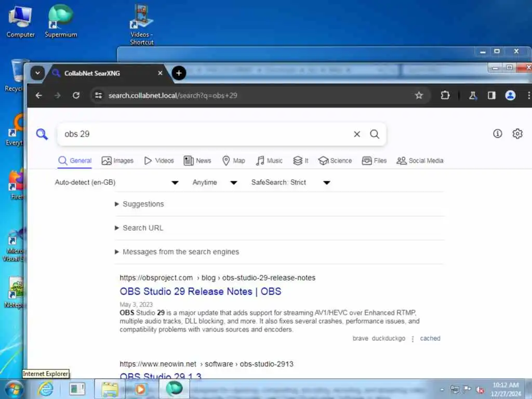Switch to the Music category

coord(269,161)
